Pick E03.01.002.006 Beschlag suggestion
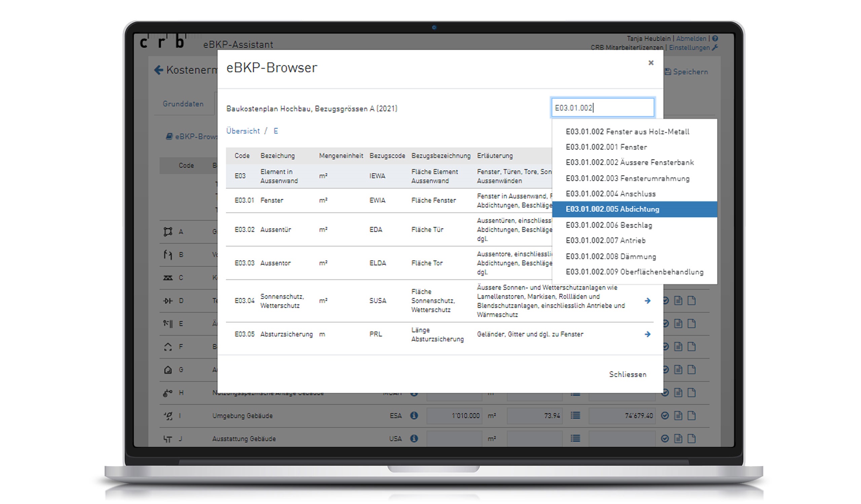 [634, 225]
